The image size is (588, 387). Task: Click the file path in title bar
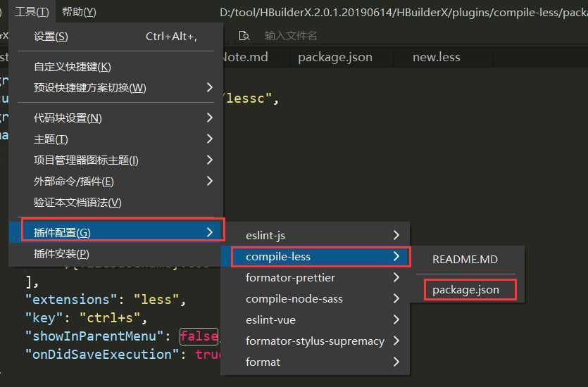point(404,13)
